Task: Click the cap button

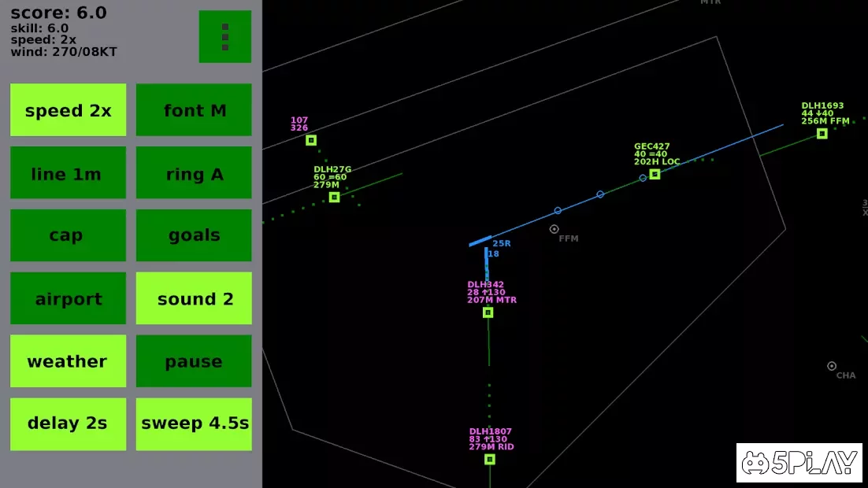Action: tap(68, 235)
